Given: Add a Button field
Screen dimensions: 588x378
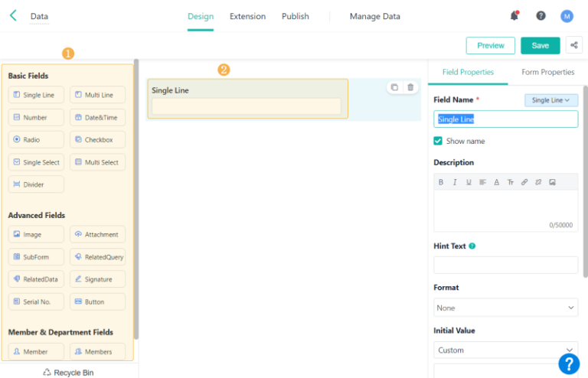Looking at the screenshot, I should (x=97, y=301).
